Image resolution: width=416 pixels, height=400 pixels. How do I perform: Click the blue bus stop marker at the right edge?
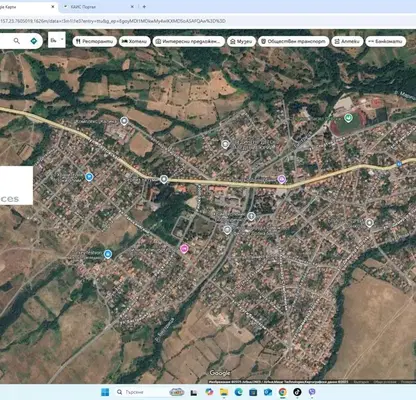click(399, 164)
